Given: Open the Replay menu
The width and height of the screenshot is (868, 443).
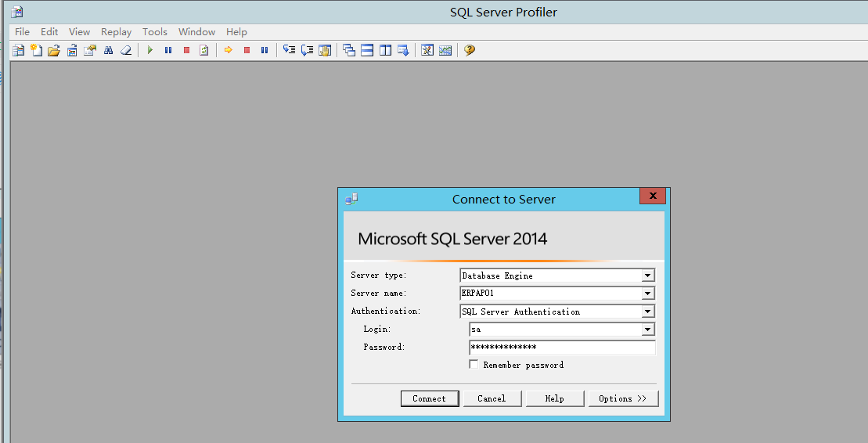Looking at the screenshot, I should 117,31.
